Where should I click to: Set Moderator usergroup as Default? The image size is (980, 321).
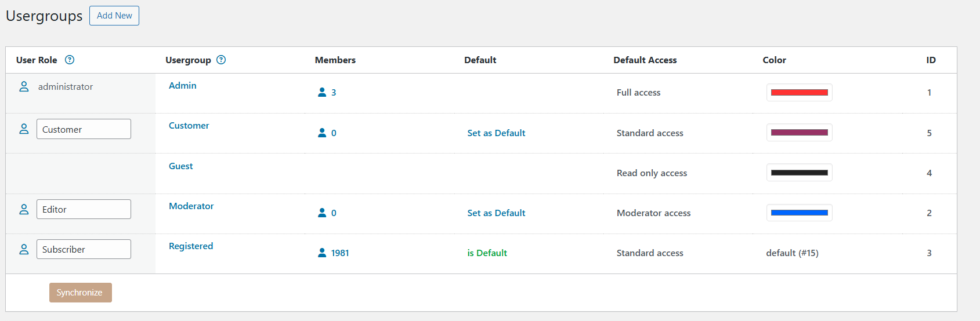point(496,213)
